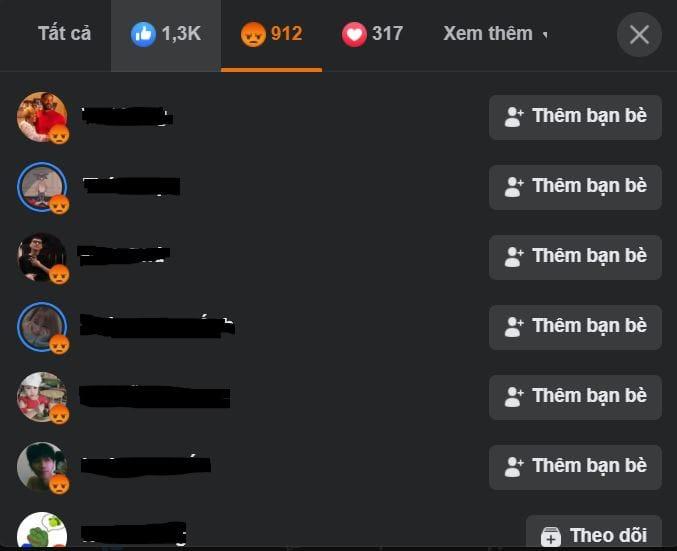
Task: Open the love reactions tab with 317
Action: (372, 35)
